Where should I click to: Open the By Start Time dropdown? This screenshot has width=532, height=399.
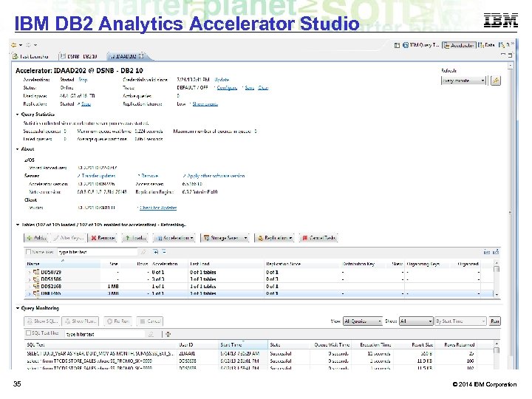[x=460, y=321]
